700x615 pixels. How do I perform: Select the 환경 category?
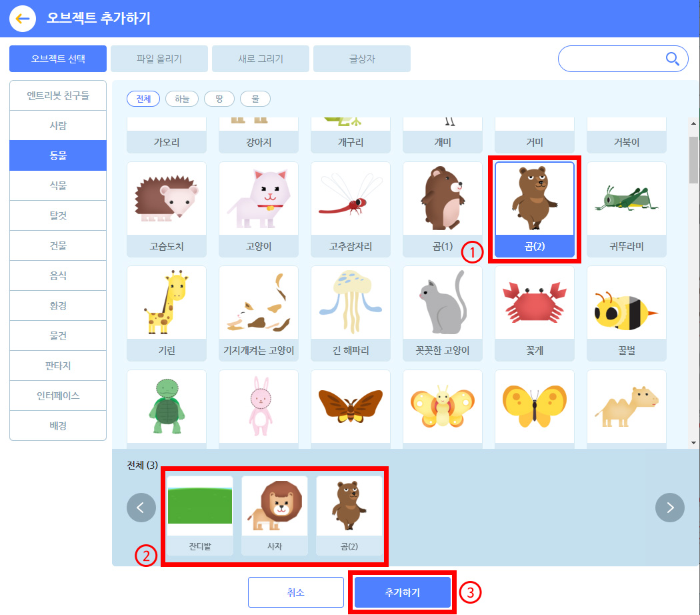58,305
